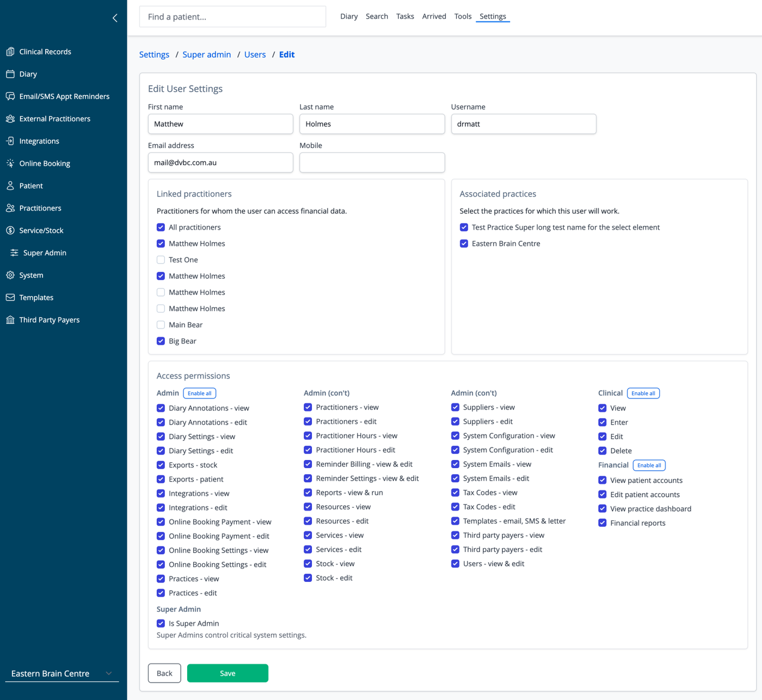Open System via its gear icon
Viewport: 762px width, 700px height.
click(x=10, y=275)
